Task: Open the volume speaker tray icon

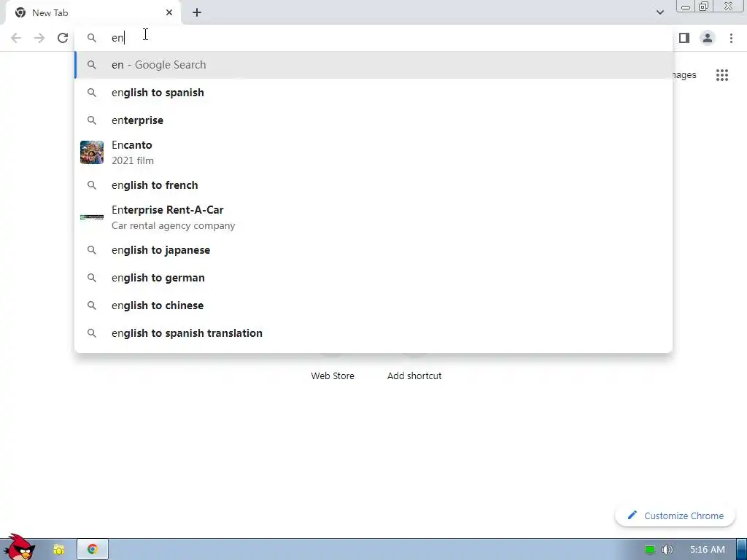Action: pos(667,550)
